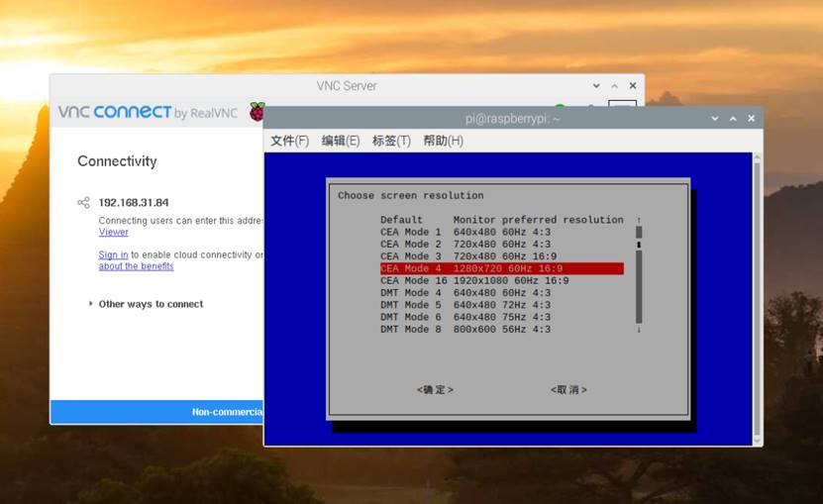Click the Viewer link in VNC Server

(113, 232)
